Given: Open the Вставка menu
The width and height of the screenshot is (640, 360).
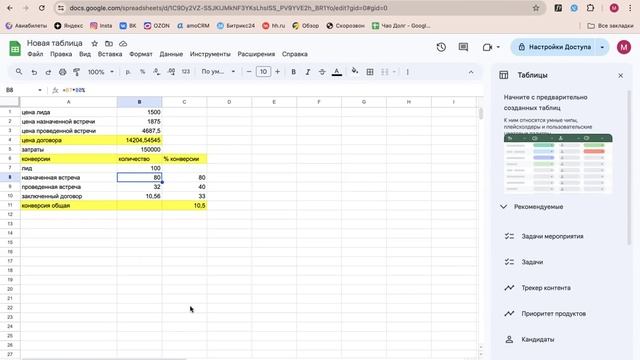Looking at the screenshot, I should (110, 54).
